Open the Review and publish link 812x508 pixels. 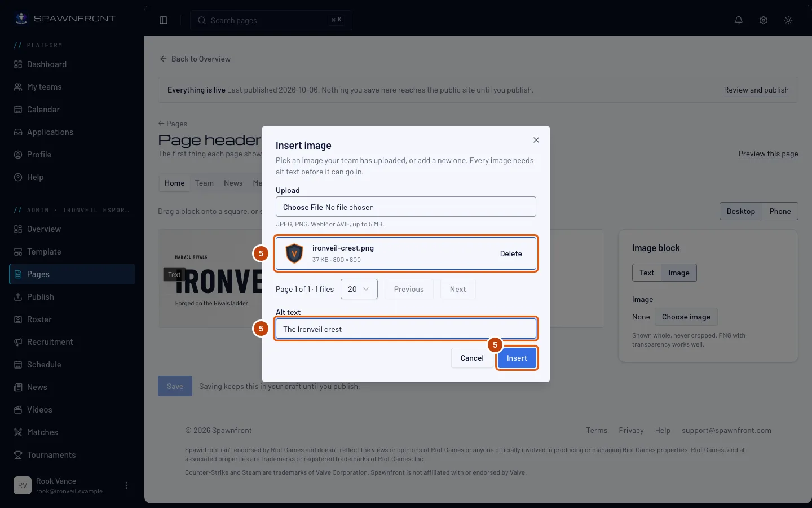(756, 90)
